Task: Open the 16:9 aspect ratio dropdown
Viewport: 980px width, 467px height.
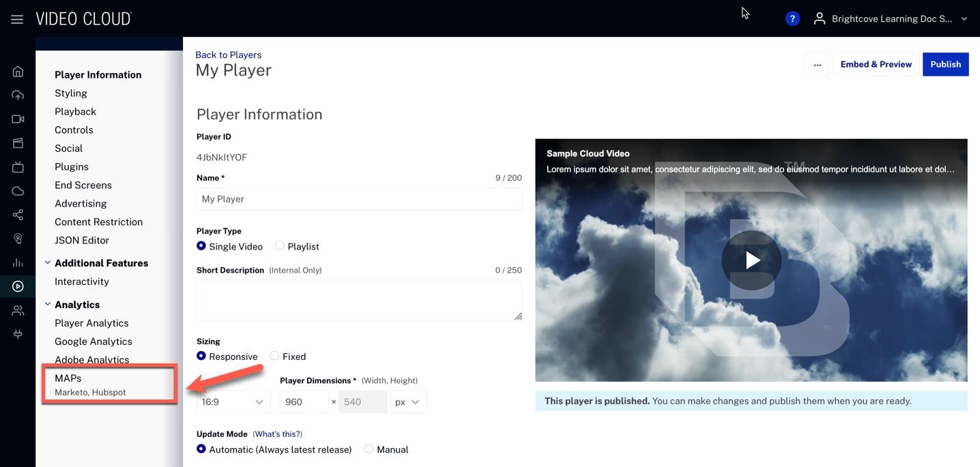Action: click(x=233, y=402)
